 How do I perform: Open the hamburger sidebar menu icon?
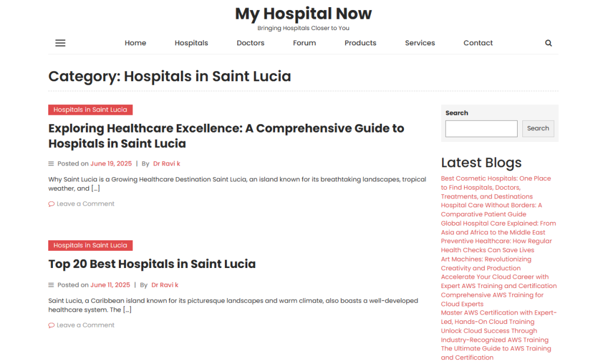pos(60,43)
